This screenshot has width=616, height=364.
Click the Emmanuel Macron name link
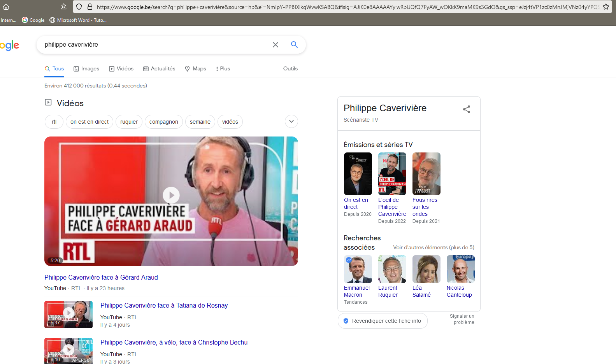pyautogui.click(x=357, y=291)
